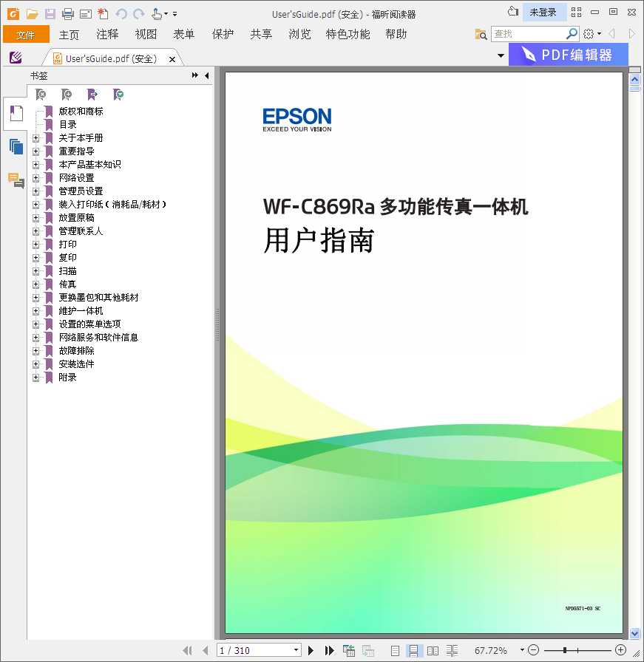Click the previous view icon in status bar

click(349, 650)
